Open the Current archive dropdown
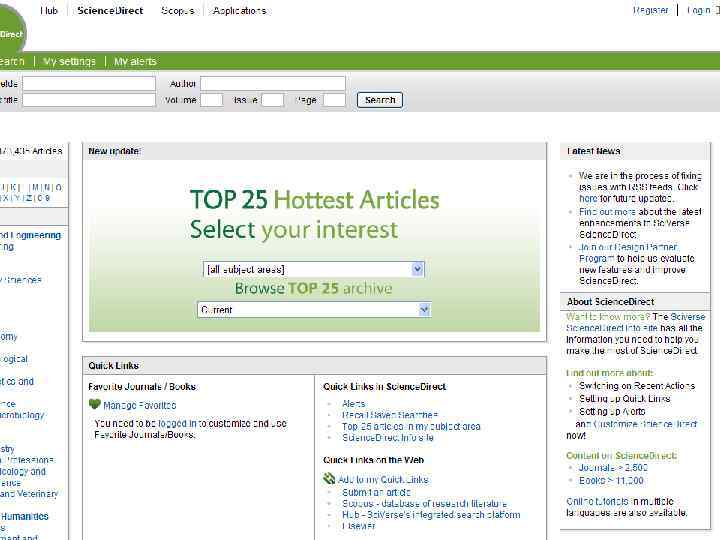The height and width of the screenshot is (540, 720). pyautogui.click(x=314, y=309)
